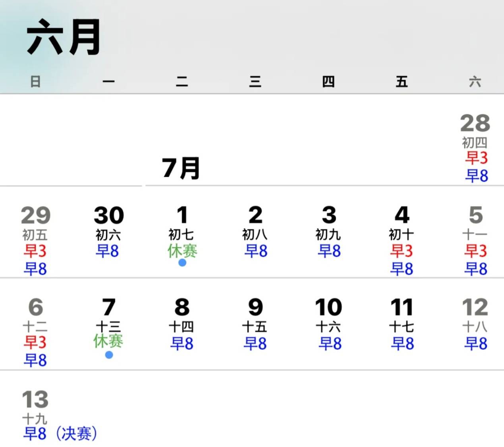Click the 早8 entry on July 12
The image size is (504, 447).
(x=475, y=343)
